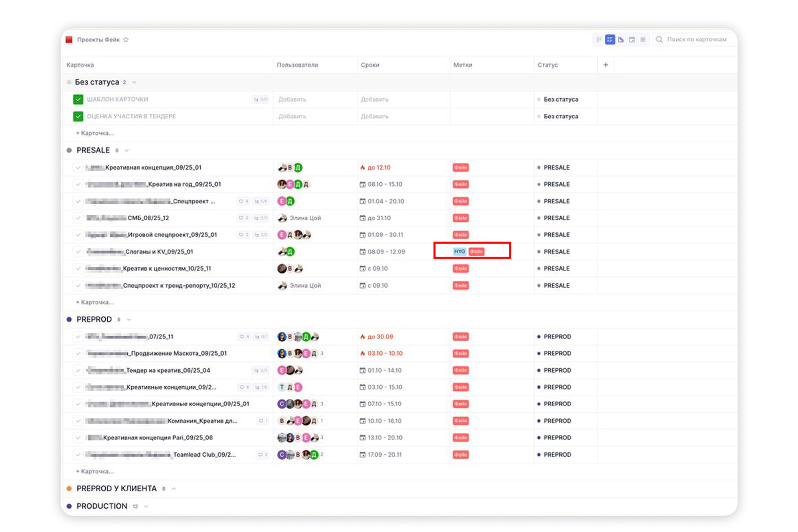Click the Сроки column header
The width and height of the screenshot is (798, 532).
click(x=370, y=65)
